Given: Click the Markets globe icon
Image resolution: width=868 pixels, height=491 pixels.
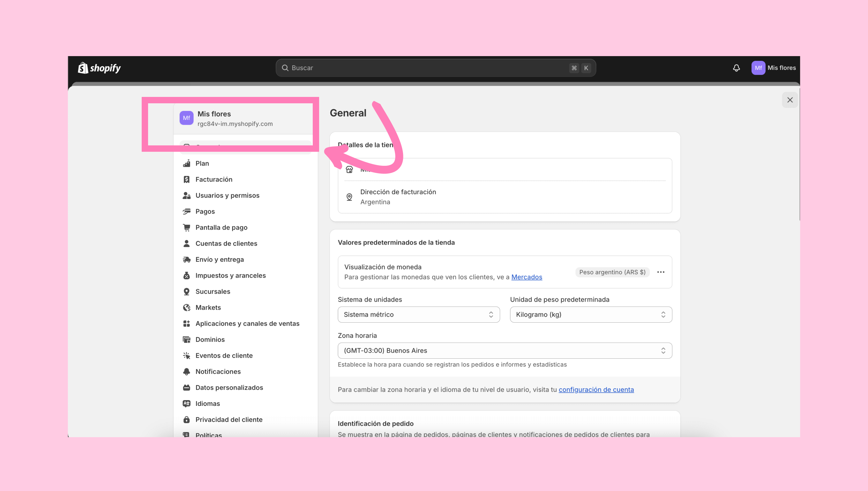Looking at the screenshot, I should pyautogui.click(x=186, y=308).
